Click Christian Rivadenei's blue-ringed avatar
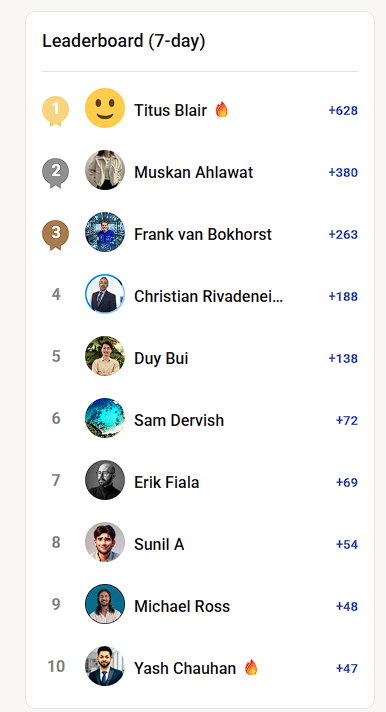Screen dimensions: 386x712 pos(105,294)
